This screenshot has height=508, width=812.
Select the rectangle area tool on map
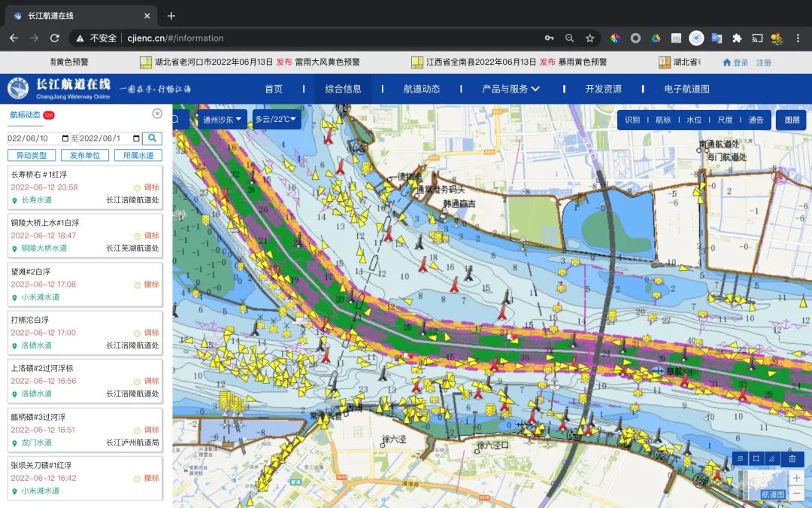pyautogui.click(x=756, y=459)
